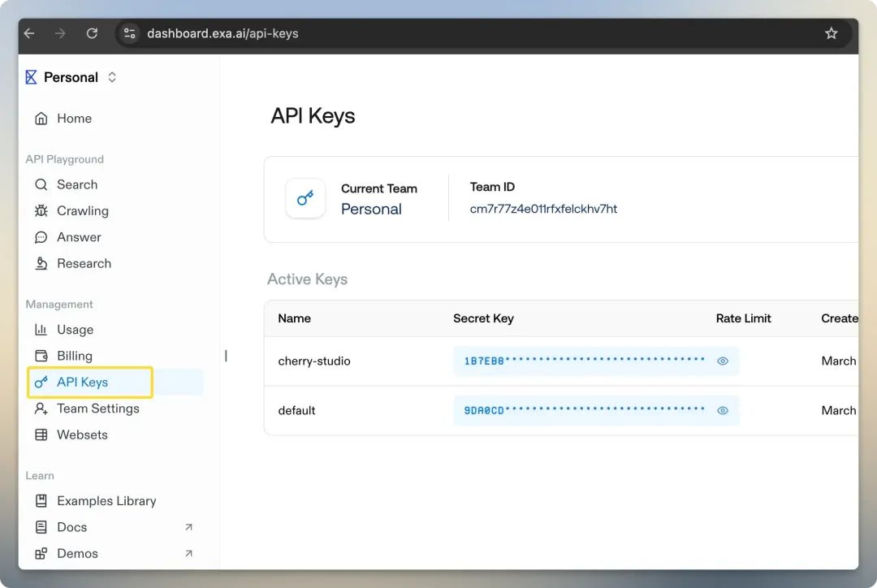Image resolution: width=877 pixels, height=588 pixels.
Task: Click the Search magnifier icon in sidebar
Action: (41, 184)
